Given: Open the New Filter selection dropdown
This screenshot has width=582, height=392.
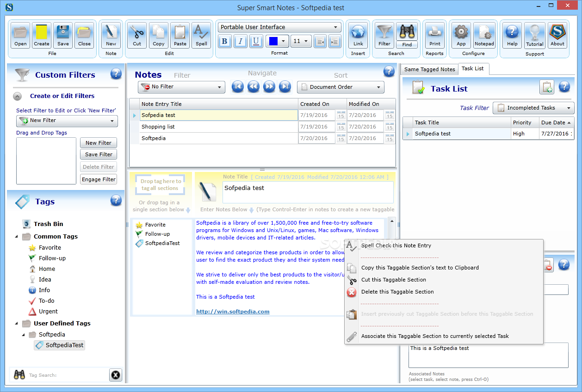Looking at the screenshot, I should pyautogui.click(x=67, y=121).
